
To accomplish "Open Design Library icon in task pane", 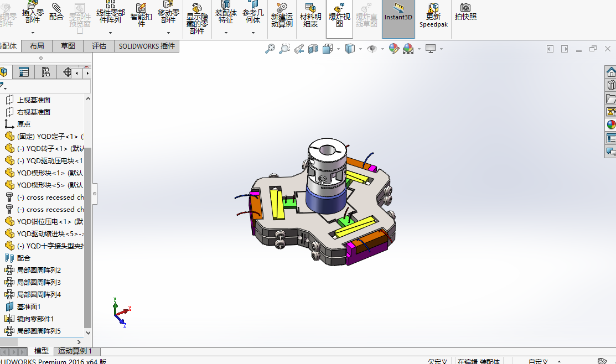I will tap(610, 85).
